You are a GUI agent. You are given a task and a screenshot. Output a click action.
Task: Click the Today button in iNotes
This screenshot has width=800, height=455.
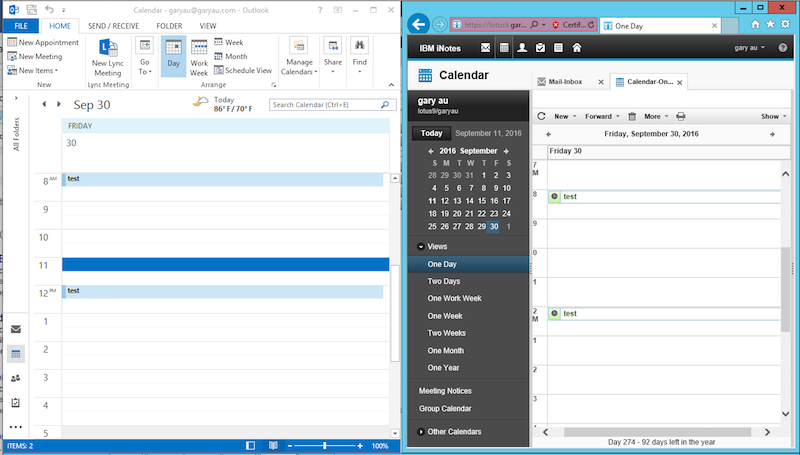(x=432, y=133)
